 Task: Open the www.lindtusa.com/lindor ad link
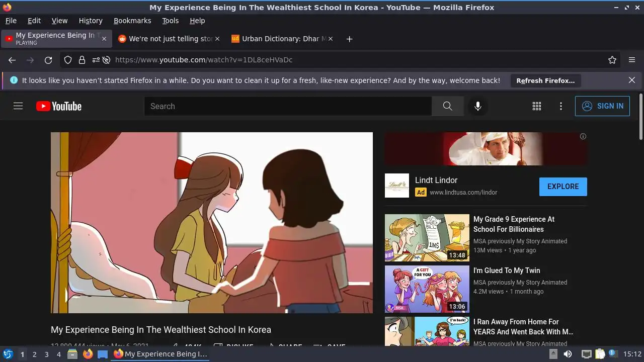click(x=463, y=192)
